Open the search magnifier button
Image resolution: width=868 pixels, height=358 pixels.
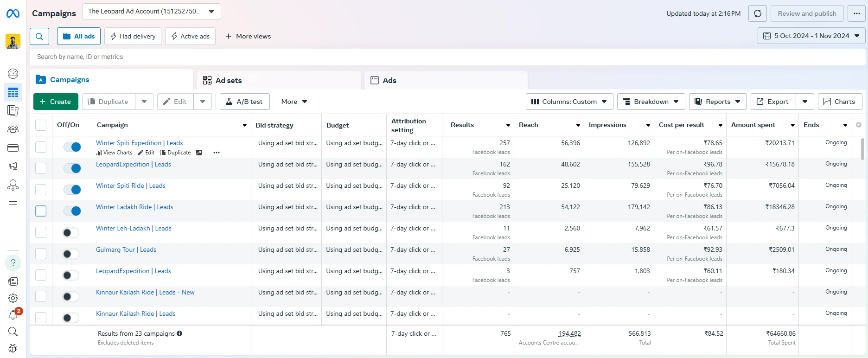(x=39, y=36)
